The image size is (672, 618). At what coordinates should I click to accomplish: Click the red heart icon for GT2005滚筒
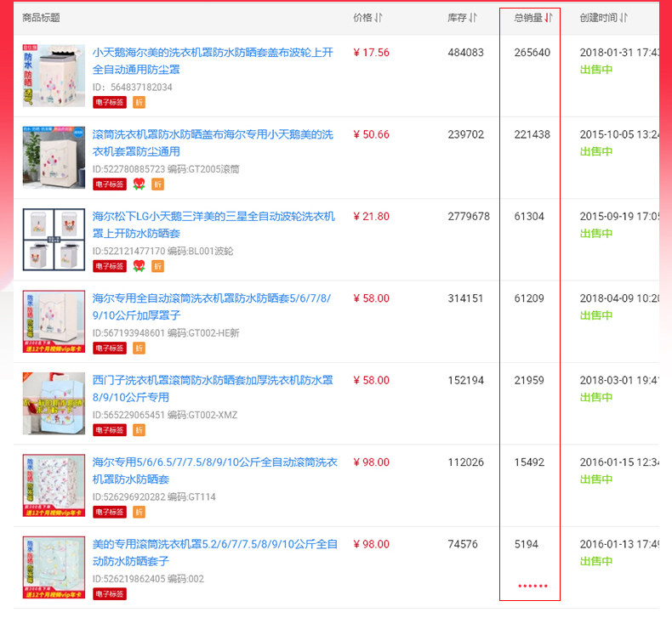tap(139, 184)
